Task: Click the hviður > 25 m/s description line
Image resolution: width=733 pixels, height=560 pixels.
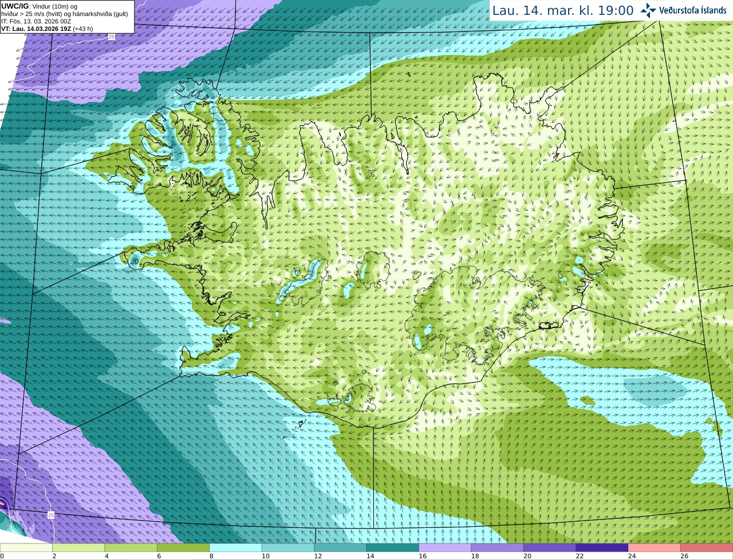Action: coord(65,13)
